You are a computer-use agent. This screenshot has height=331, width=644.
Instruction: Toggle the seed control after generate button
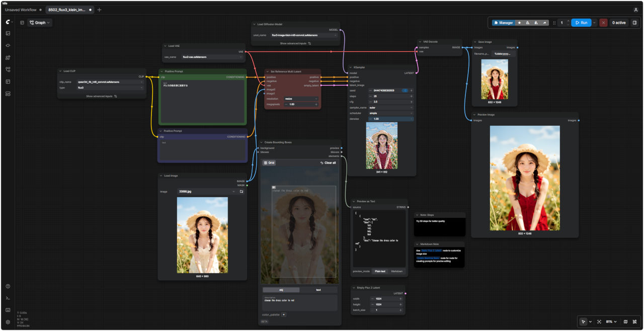(405, 91)
